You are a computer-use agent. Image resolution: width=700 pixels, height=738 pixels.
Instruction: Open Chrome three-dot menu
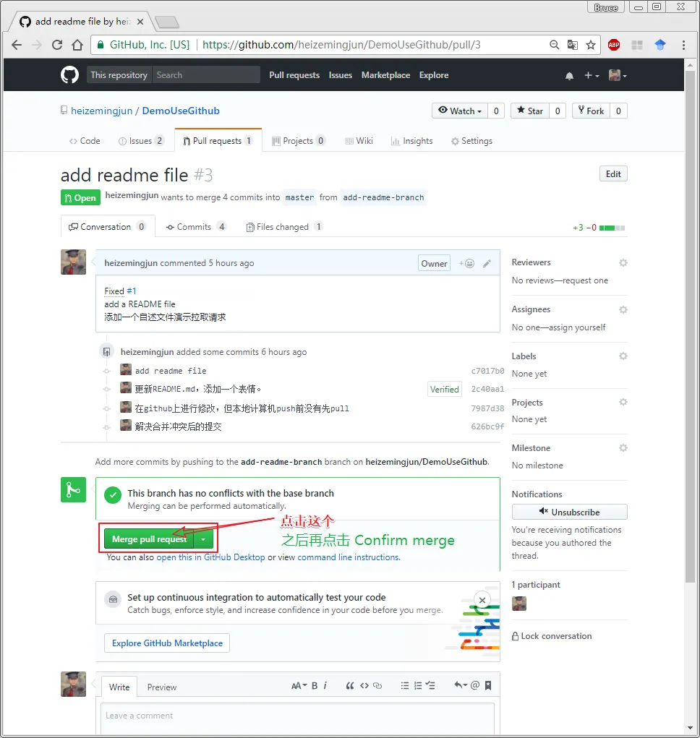[x=683, y=45]
